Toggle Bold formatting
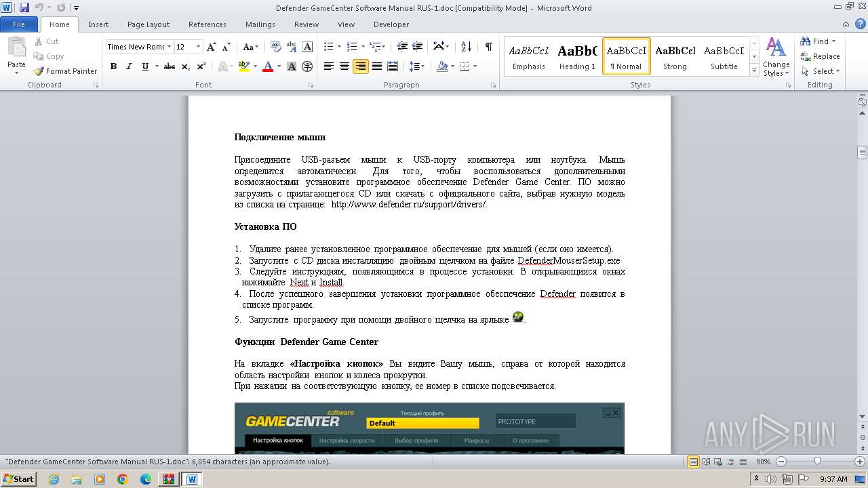 point(113,66)
